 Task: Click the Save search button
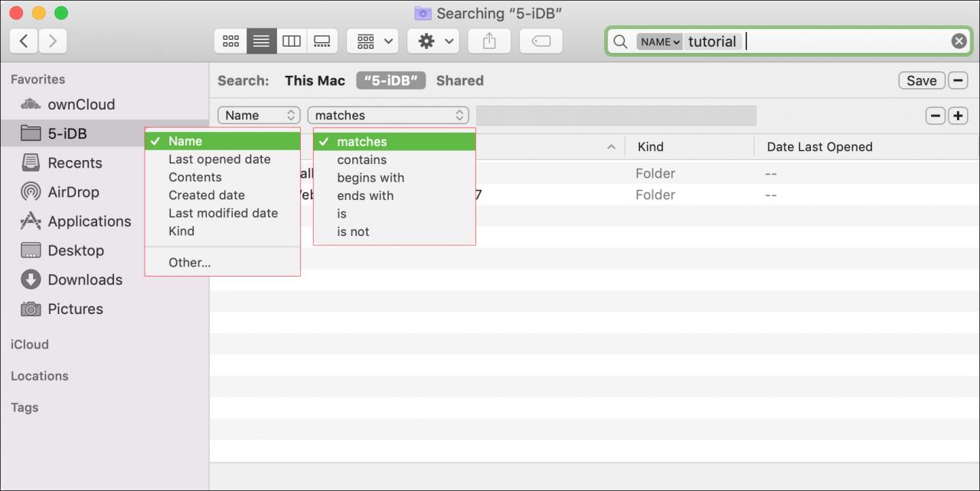(x=921, y=80)
